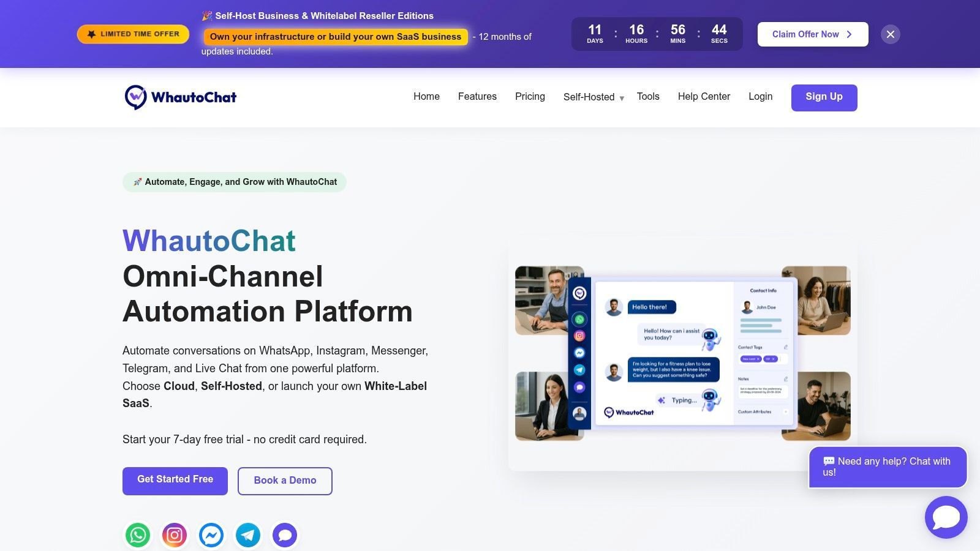Click the WhatsApp channel icon below buttons
980x551 pixels.
pyautogui.click(x=138, y=535)
